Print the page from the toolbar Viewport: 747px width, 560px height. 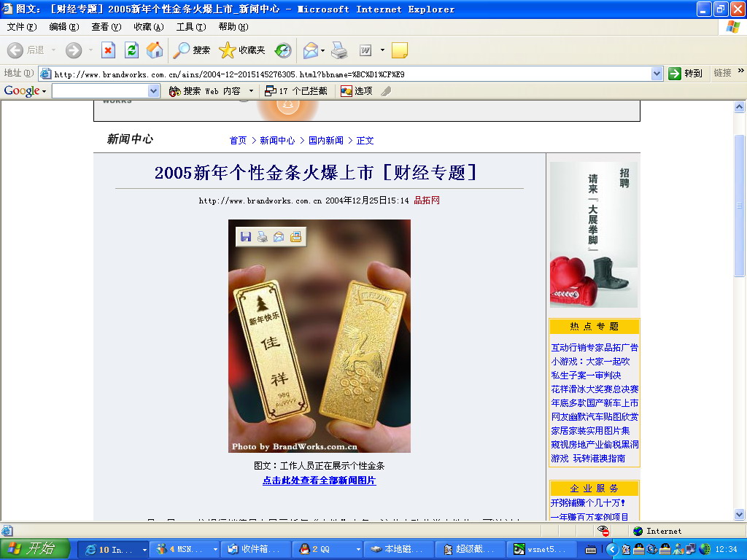[339, 50]
